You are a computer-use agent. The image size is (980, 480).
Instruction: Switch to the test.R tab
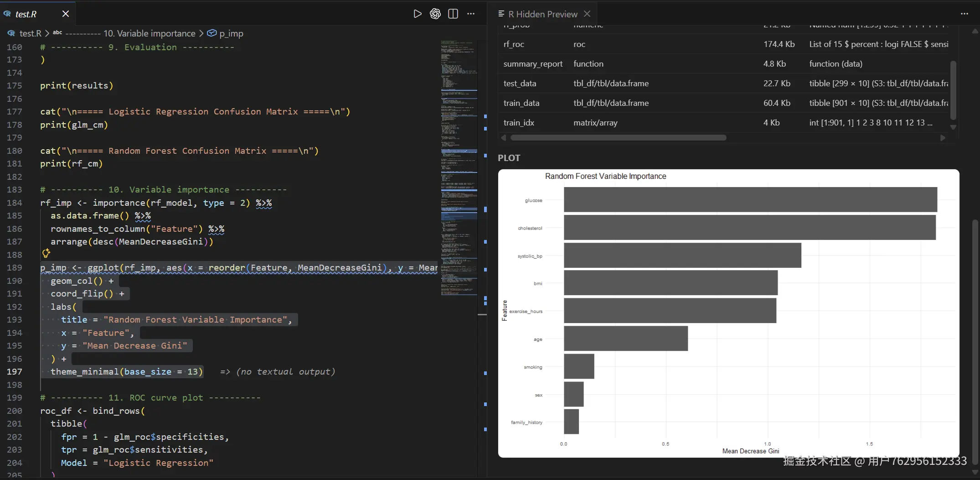[x=26, y=14]
